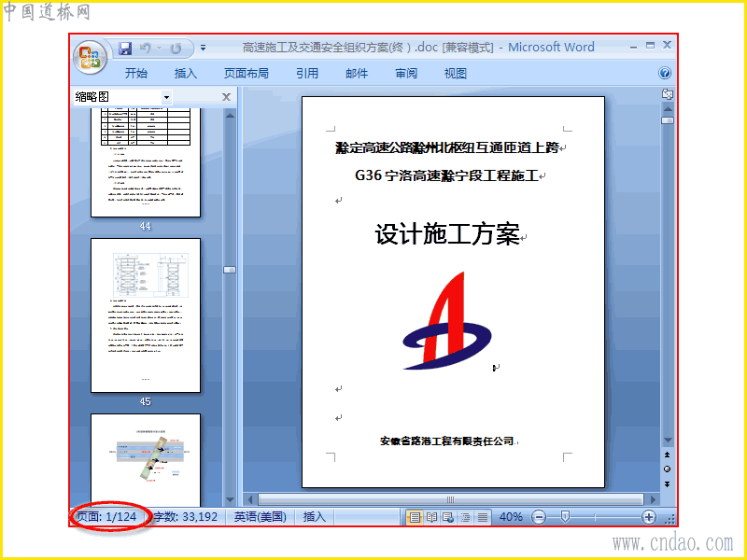Click the horizontal scrollbar thumb
747x560 pixels.
pos(450,500)
